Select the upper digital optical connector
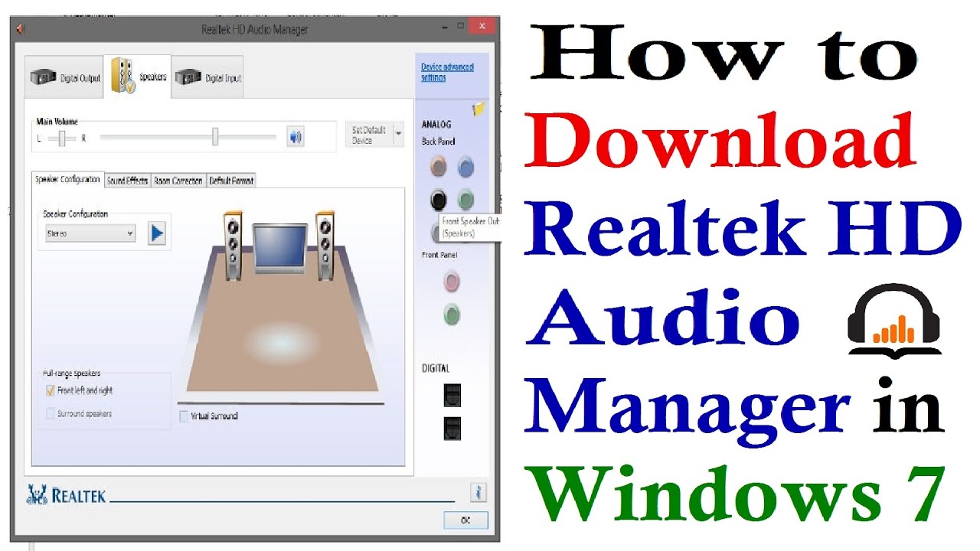Image resolution: width=980 pixels, height=551 pixels. (452, 395)
